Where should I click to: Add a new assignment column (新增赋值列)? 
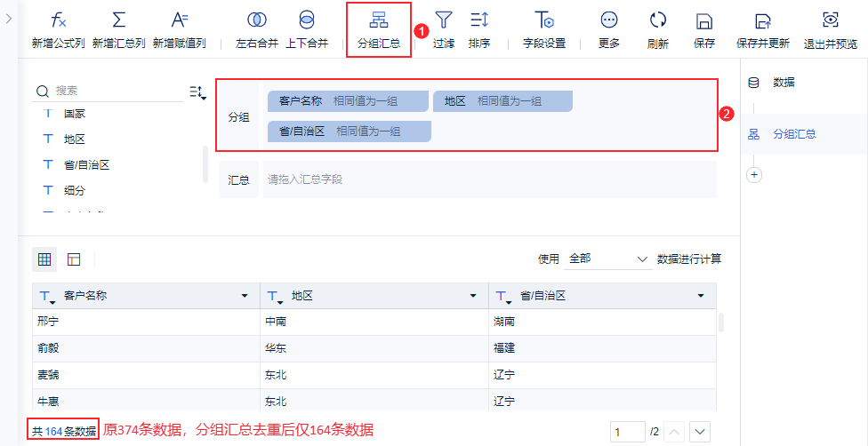(180, 30)
